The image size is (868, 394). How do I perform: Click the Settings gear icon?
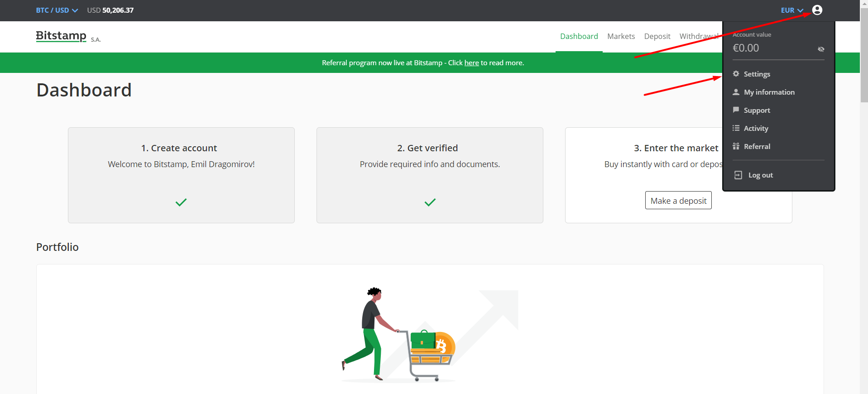736,74
